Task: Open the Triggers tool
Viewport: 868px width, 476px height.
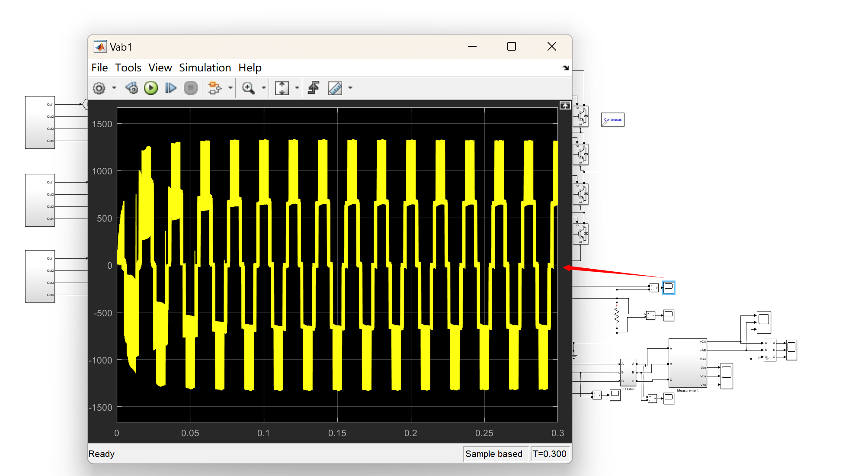Action: click(x=314, y=88)
